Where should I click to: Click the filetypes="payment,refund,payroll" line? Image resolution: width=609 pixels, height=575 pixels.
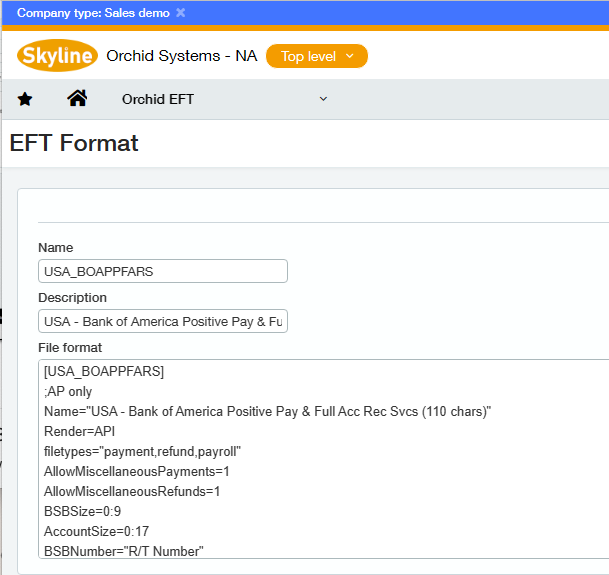pos(143,451)
